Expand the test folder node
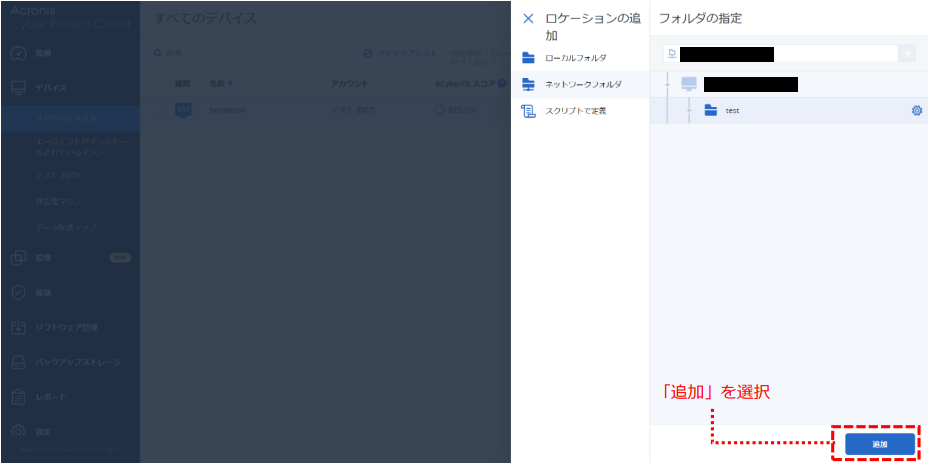 point(689,110)
